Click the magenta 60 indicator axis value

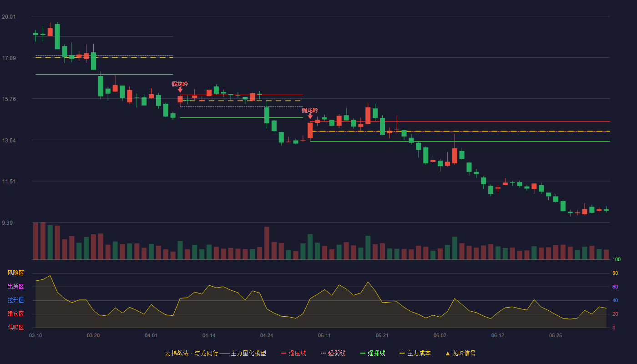coord(615,287)
